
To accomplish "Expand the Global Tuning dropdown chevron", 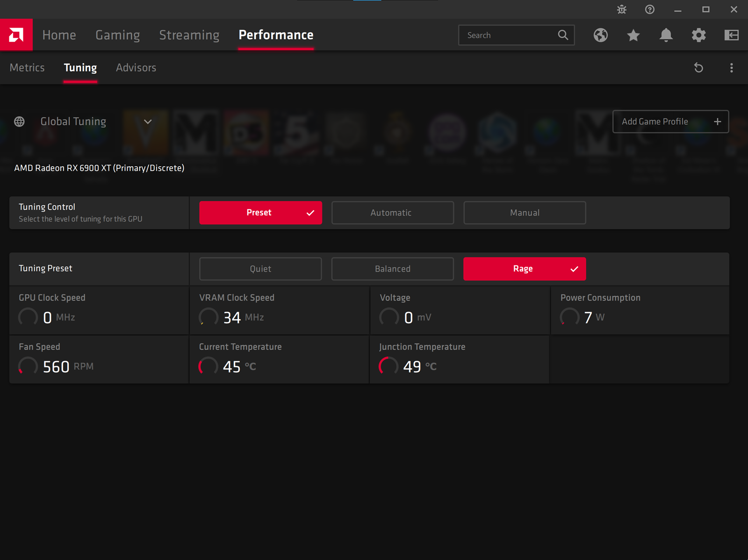I will pyautogui.click(x=148, y=122).
